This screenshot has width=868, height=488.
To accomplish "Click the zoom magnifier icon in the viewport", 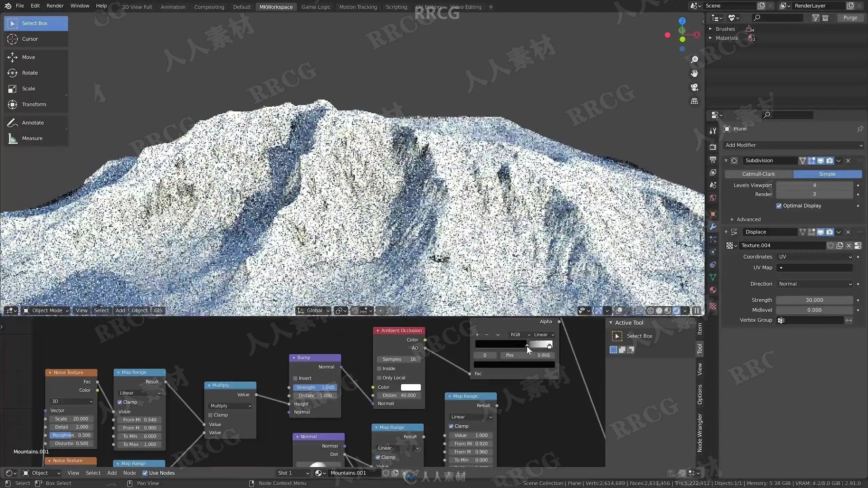I will pos(694,60).
